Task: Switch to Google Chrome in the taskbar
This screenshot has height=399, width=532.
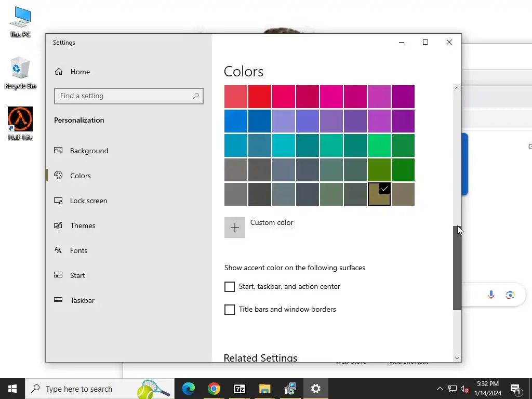Action: [x=214, y=389]
